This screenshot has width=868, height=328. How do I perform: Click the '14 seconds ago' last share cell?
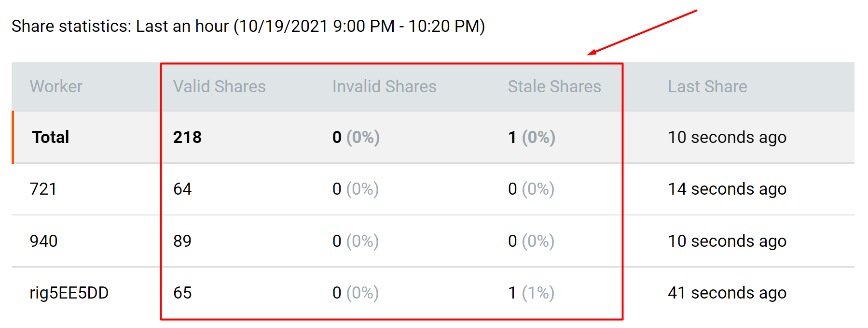click(x=727, y=189)
